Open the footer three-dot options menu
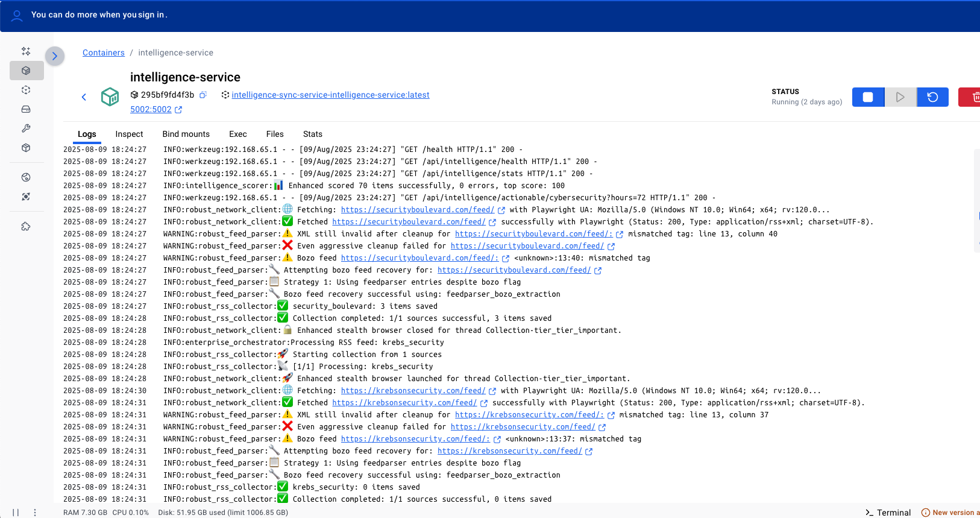 coord(35,513)
